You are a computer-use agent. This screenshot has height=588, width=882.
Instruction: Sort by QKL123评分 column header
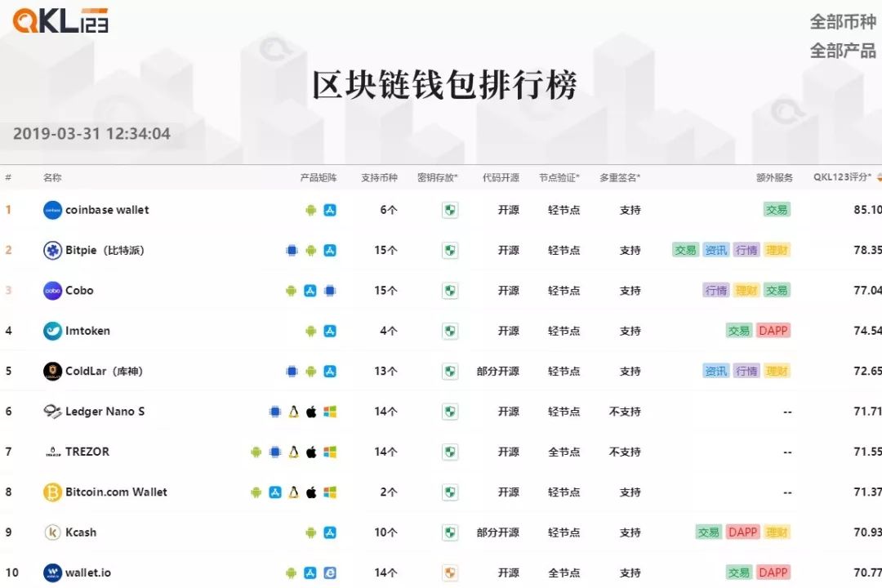pyautogui.click(x=842, y=177)
